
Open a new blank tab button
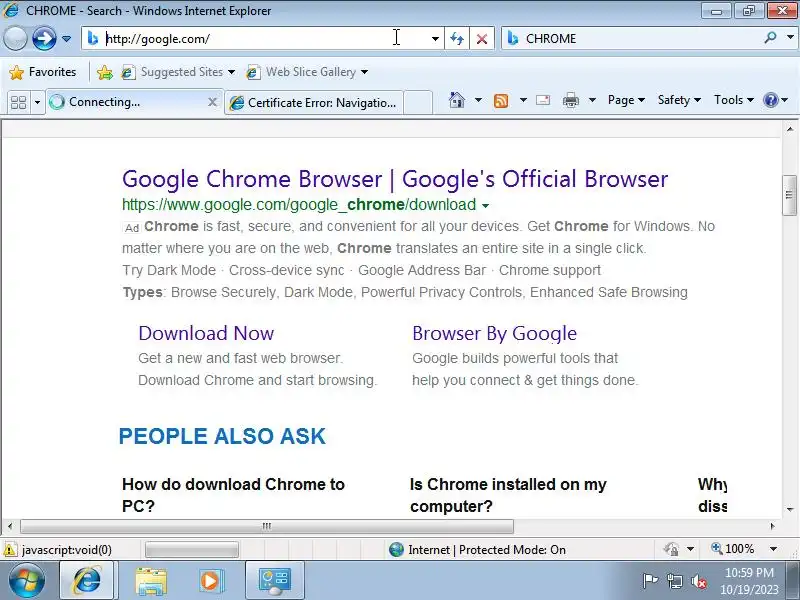(x=418, y=102)
